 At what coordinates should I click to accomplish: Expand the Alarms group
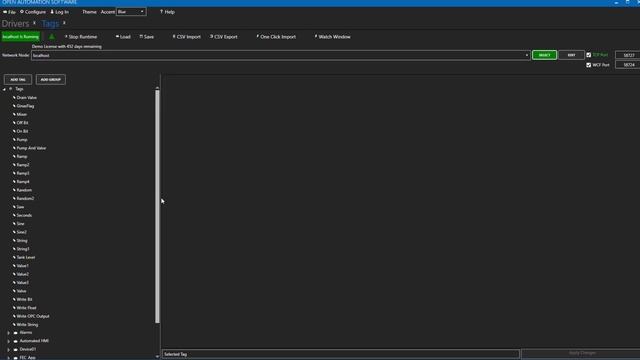9,333
